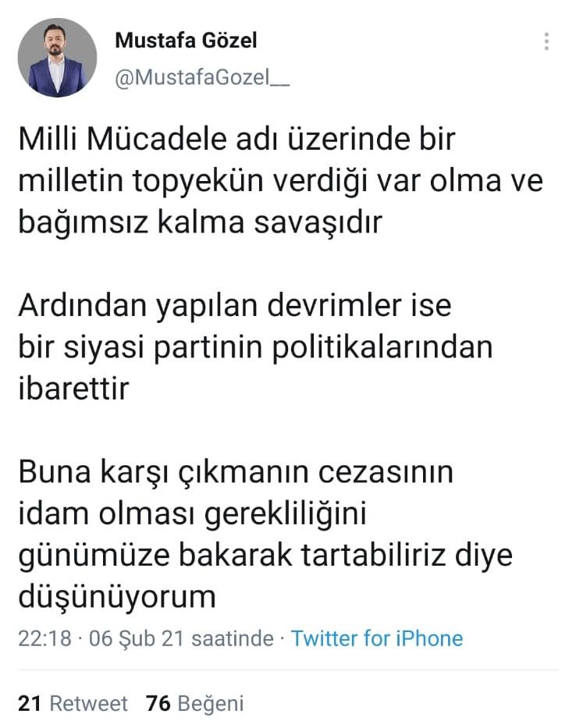Click the number 76 beside Beğeni
This screenshot has width=576, height=728.
[x=158, y=703]
